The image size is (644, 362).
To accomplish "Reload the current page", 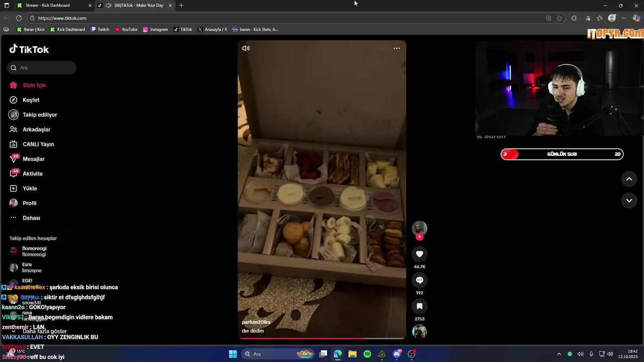I will (x=19, y=18).
